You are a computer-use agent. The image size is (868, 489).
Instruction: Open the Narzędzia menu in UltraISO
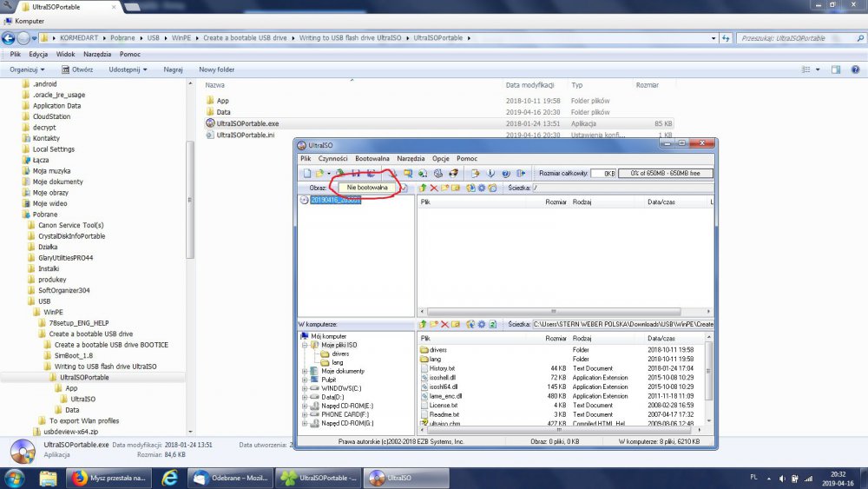[411, 159]
